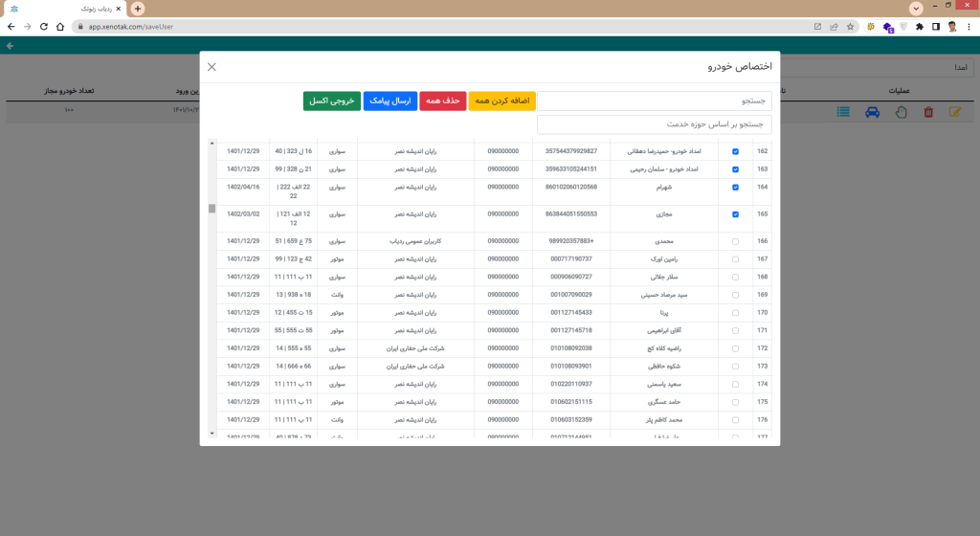Click the table vertical scrollbar thumb

(212, 209)
